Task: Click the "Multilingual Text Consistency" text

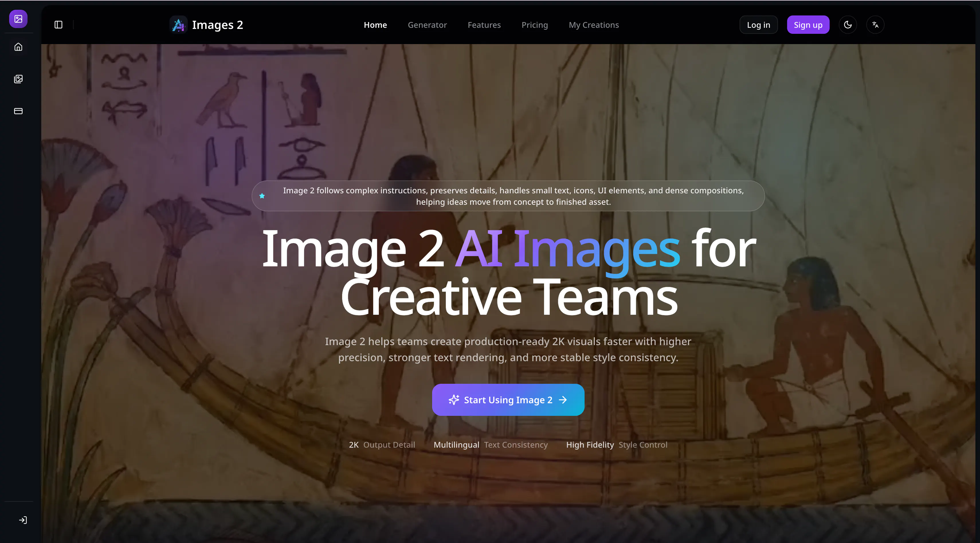Action: (x=490, y=444)
